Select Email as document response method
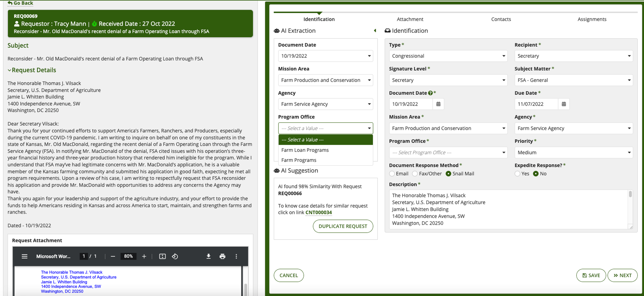Image resolution: width=644 pixels, height=296 pixels. [x=392, y=174]
